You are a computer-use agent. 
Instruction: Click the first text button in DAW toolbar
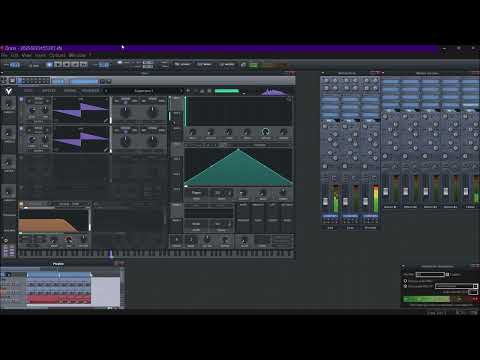pyautogui.click(x=182, y=64)
